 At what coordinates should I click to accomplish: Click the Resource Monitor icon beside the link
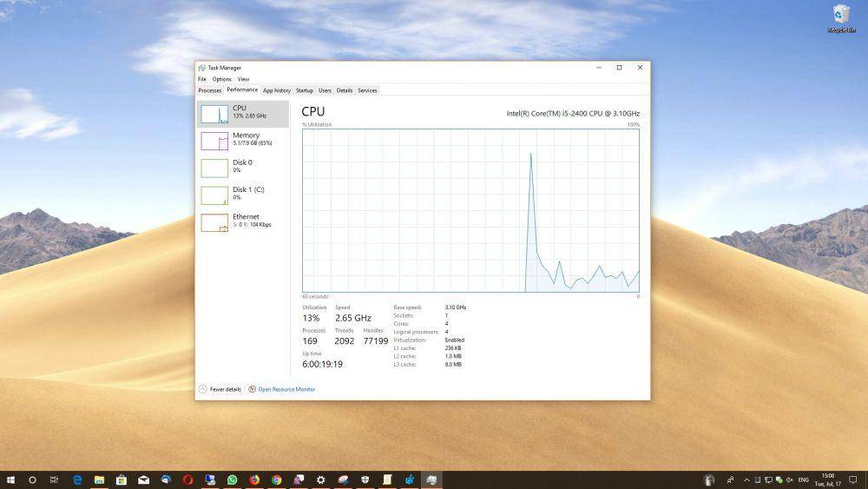(252, 389)
